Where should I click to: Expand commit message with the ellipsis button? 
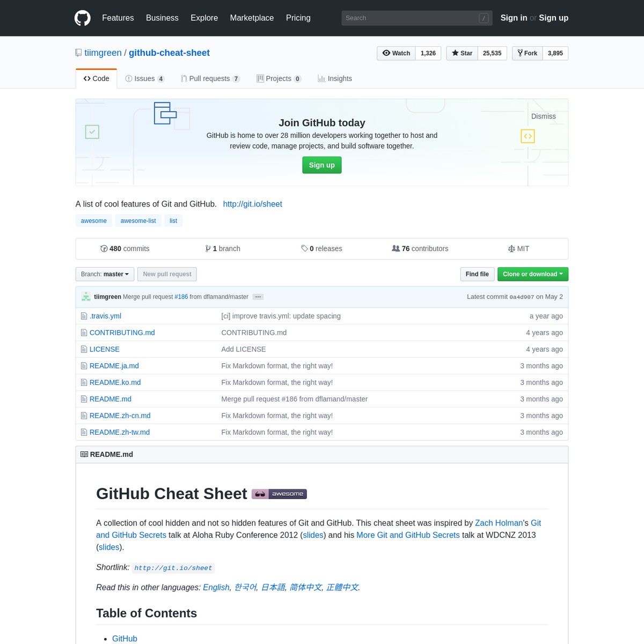point(258,297)
